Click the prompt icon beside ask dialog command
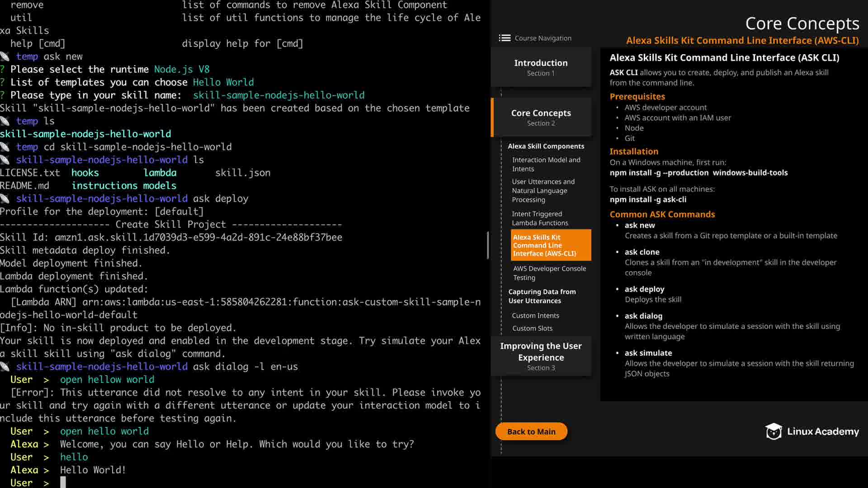Screen dimensions: 868x488 coord(5,367)
